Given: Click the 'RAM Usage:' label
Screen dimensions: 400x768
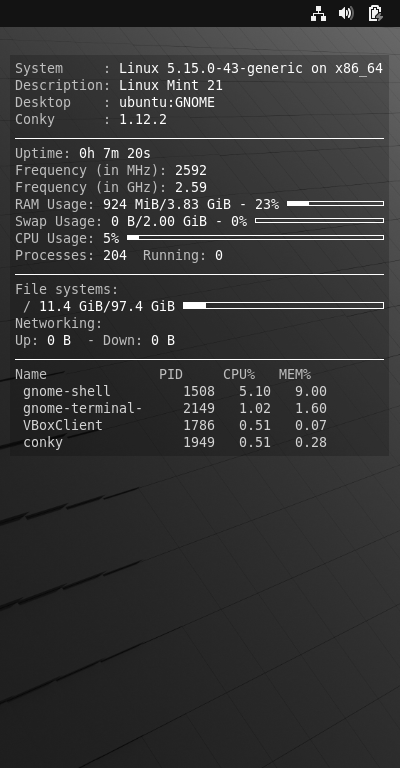Looking at the screenshot, I should (54, 204).
